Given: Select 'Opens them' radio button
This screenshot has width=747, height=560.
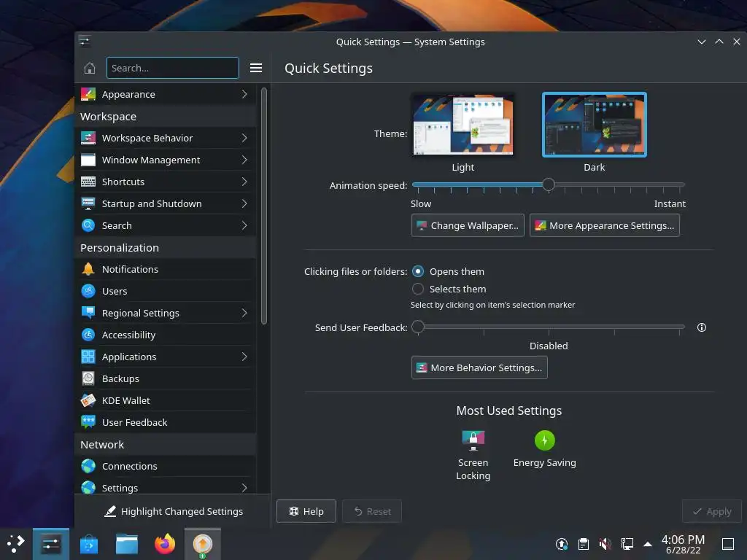Looking at the screenshot, I should pos(418,271).
